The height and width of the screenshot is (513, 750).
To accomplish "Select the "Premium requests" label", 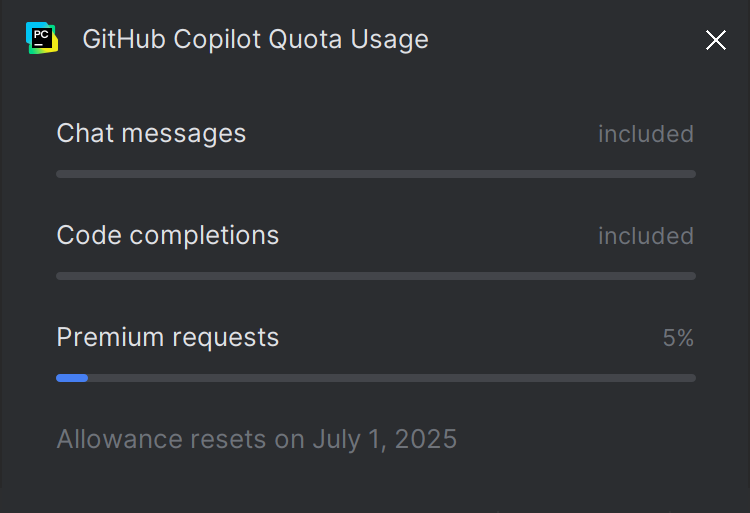I will (168, 337).
